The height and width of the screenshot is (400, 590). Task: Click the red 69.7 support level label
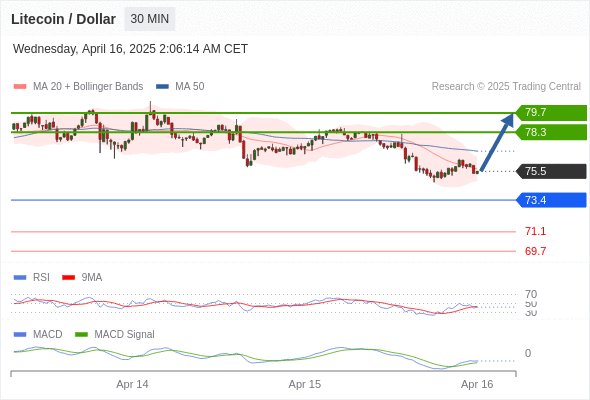point(535,251)
